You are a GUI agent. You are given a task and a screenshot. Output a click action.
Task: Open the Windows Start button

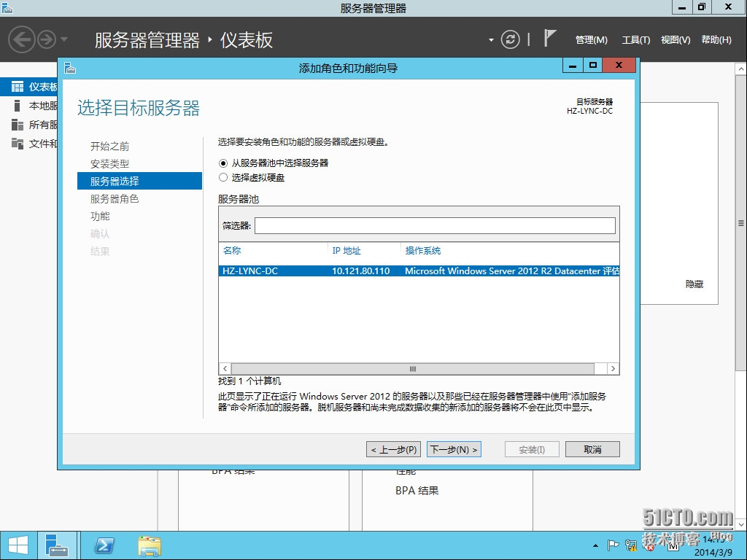pyautogui.click(x=18, y=545)
